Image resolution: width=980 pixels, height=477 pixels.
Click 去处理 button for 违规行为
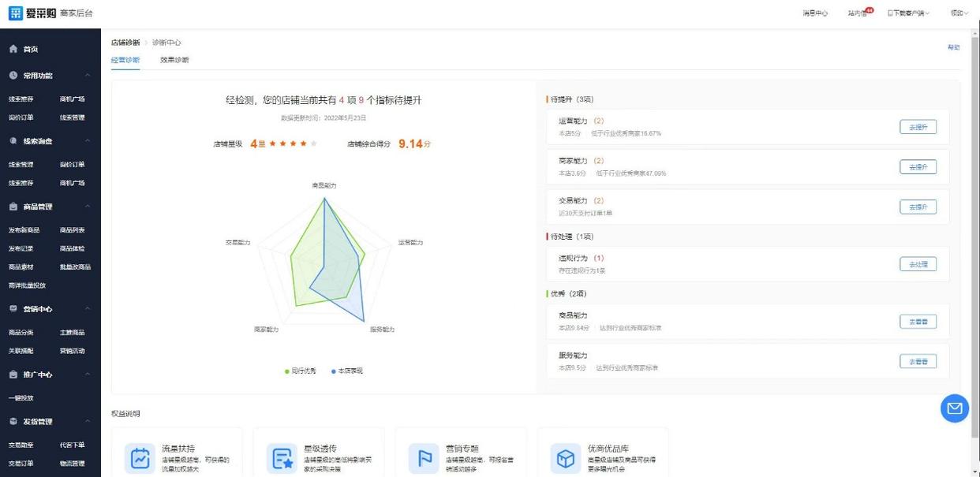[918, 264]
